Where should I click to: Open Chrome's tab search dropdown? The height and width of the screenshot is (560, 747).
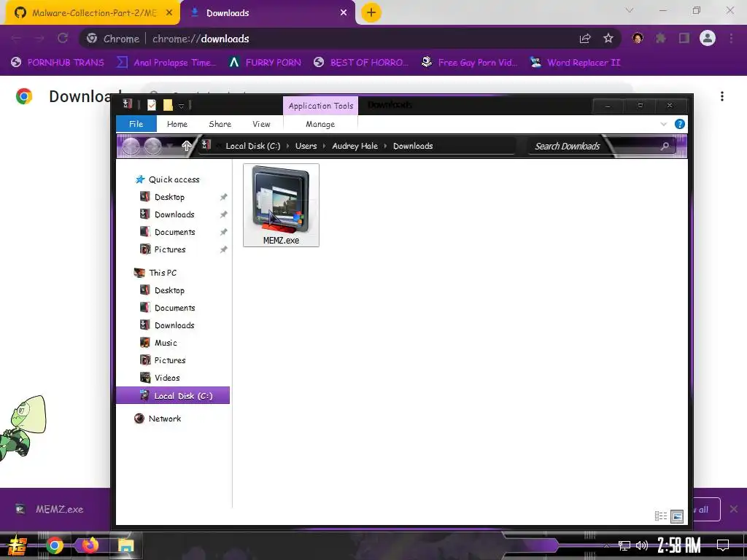(x=630, y=10)
